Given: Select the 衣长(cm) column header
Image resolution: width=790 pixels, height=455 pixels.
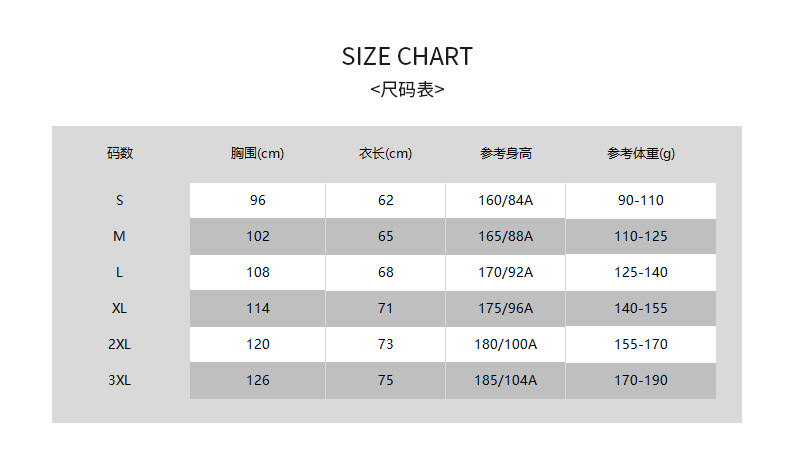Looking at the screenshot, I should (385, 153).
